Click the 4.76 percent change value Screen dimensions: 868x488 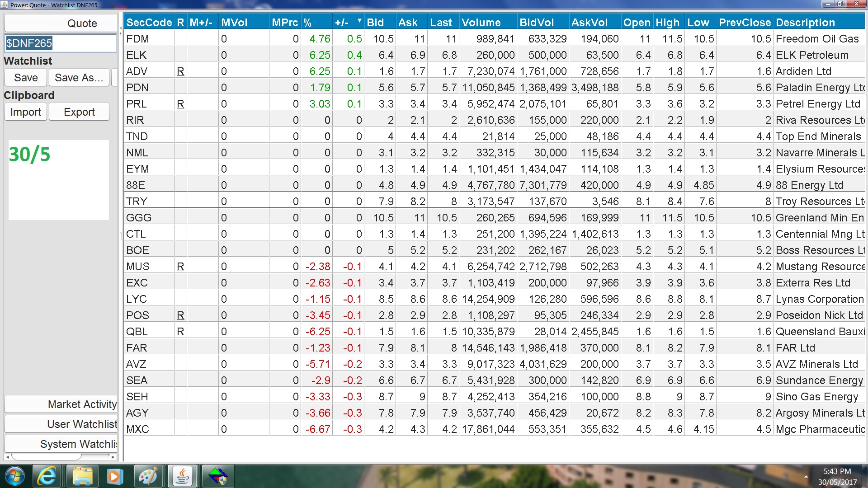(320, 39)
